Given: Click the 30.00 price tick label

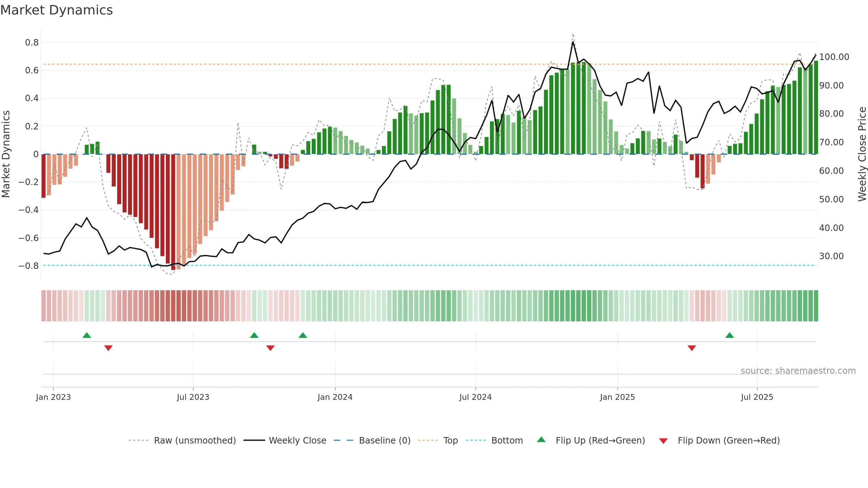Looking at the screenshot, I should [x=831, y=256].
